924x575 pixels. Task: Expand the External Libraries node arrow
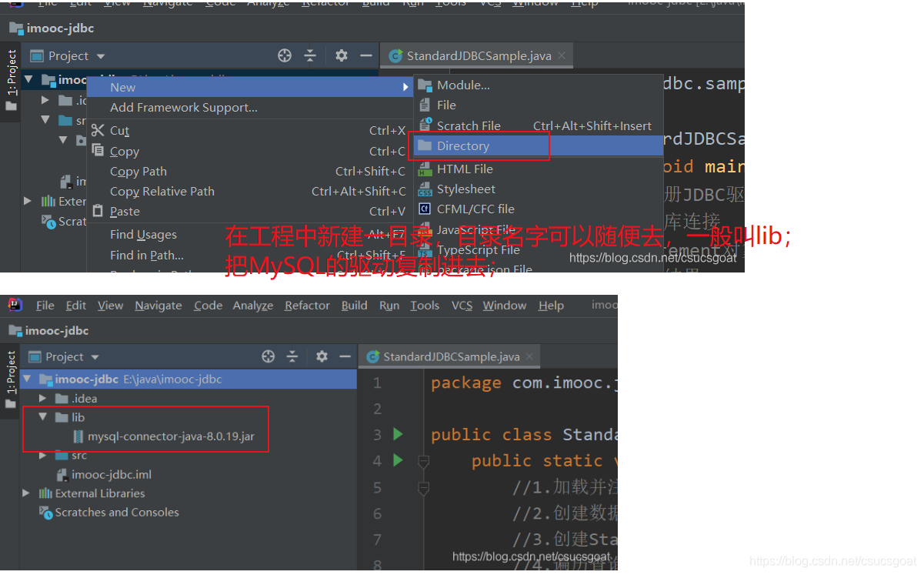(x=27, y=493)
